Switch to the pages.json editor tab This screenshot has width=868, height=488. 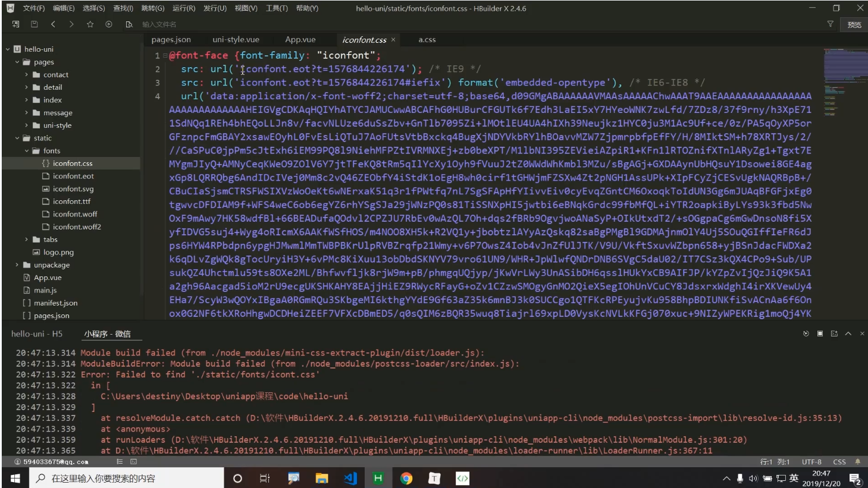pyautogui.click(x=171, y=40)
